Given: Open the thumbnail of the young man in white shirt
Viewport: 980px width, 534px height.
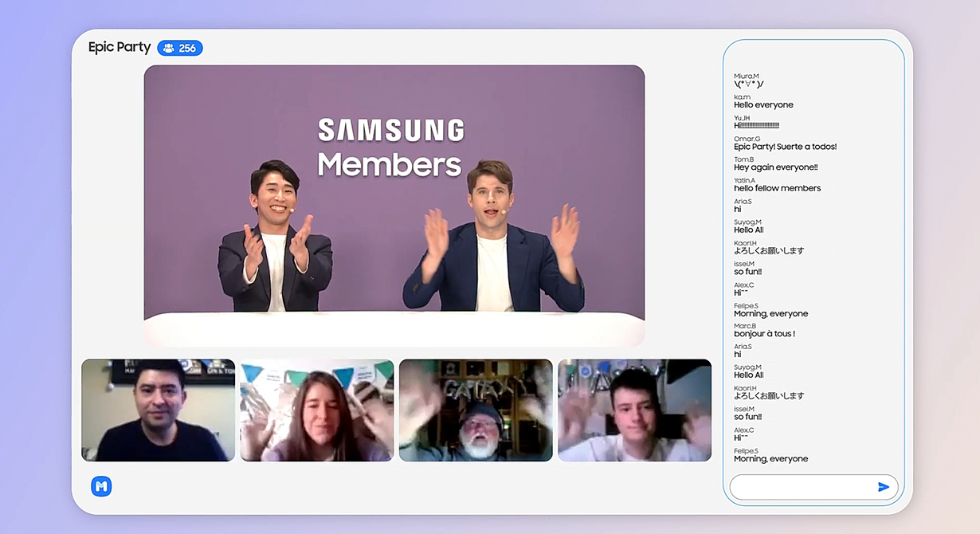Looking at the screenshot, I should [x=634, y=410].
